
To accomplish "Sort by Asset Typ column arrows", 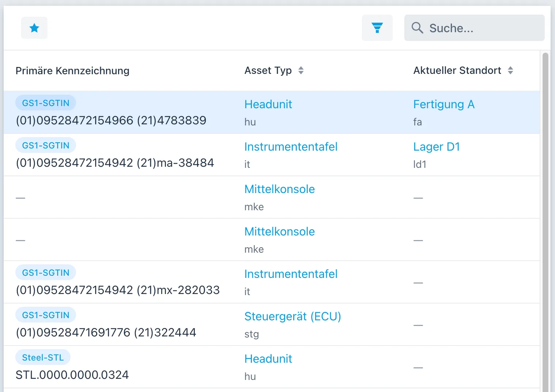I will click(301, 71).
